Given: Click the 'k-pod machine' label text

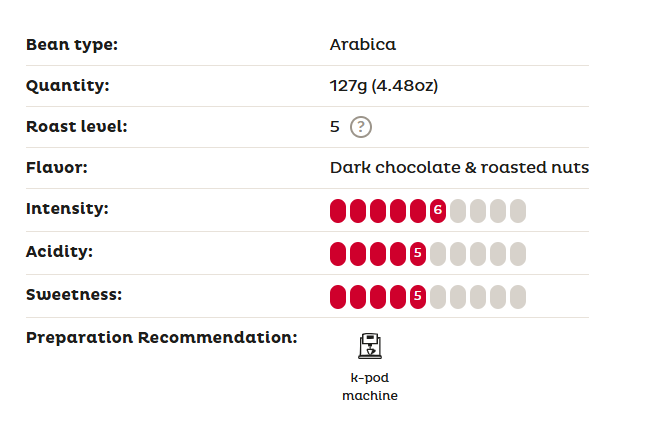Looking at the screenshot, I should click(369, 387).
